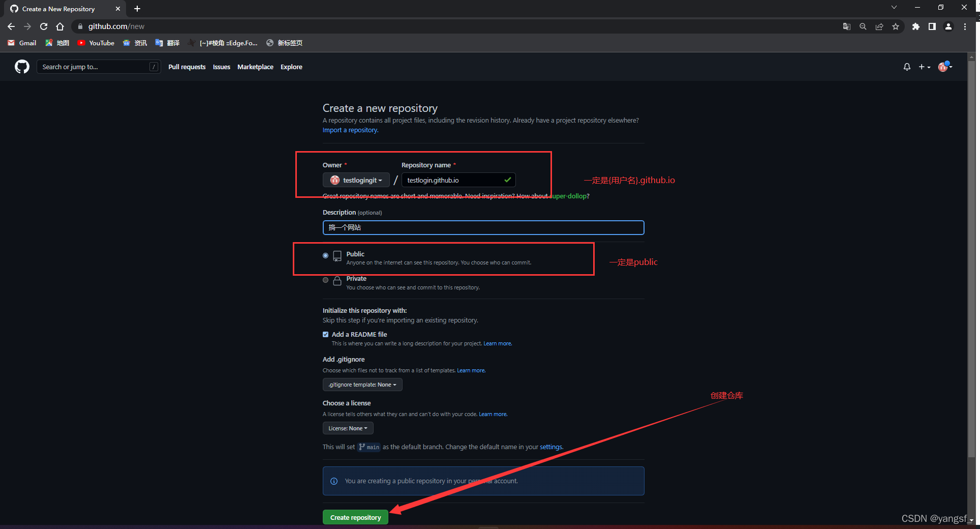This screenshot has width=980, height=529.
Task: Click the Repository name field
Action: pos(458,180)
